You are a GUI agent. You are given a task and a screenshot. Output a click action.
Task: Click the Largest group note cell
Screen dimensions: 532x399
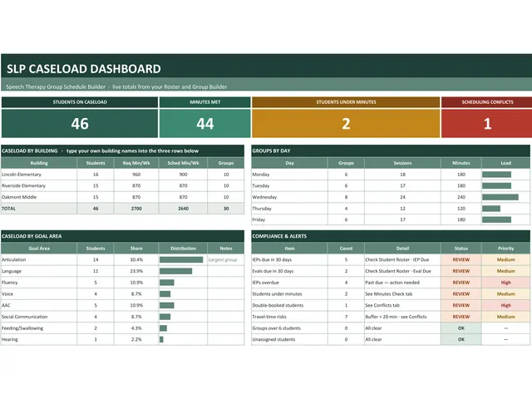(x=225, y=259)
